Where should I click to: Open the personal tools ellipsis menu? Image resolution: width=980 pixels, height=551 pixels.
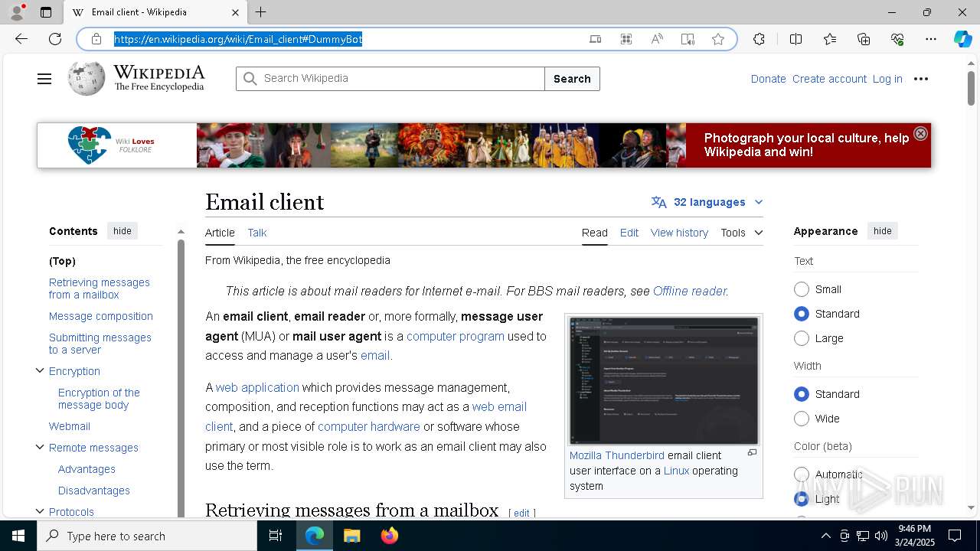click(x=921, y=79)
